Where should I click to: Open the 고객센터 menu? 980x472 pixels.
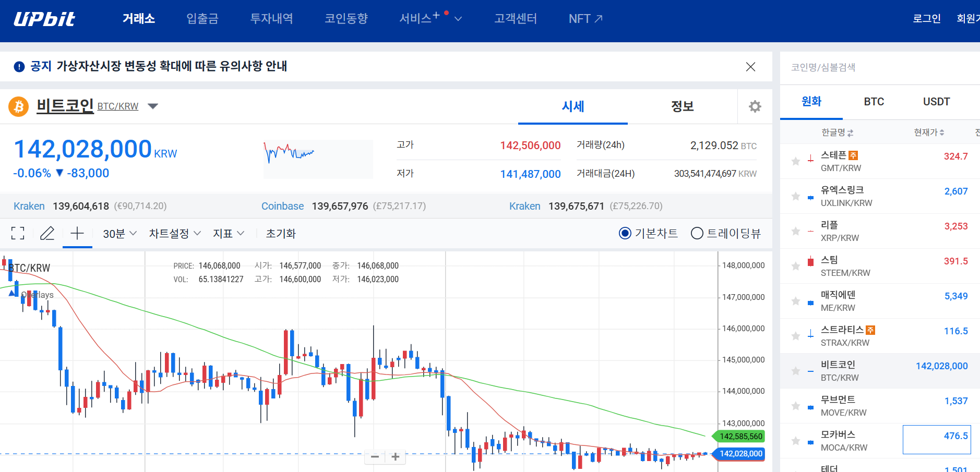coord(516,19)
